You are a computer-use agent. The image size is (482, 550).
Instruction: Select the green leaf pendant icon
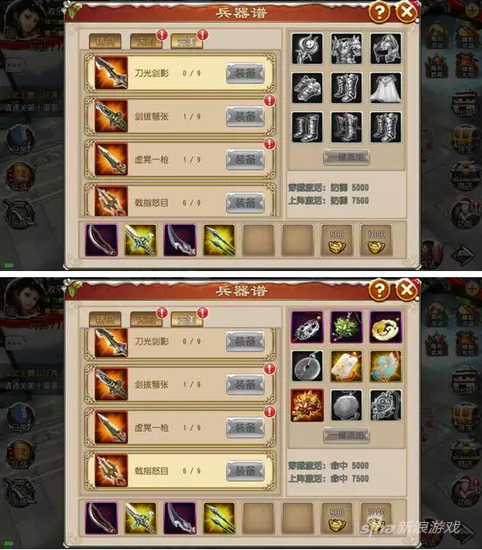coord(346,327)
